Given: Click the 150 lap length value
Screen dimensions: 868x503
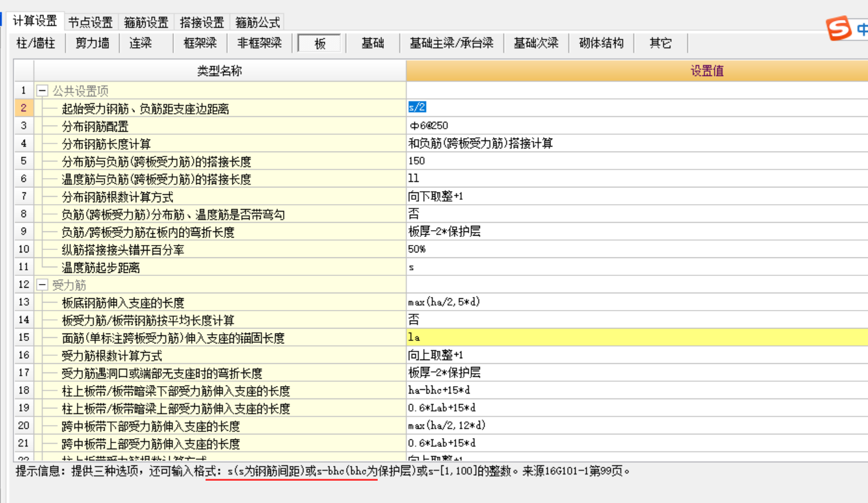Looking at the screenshot, I should (637, 161).
